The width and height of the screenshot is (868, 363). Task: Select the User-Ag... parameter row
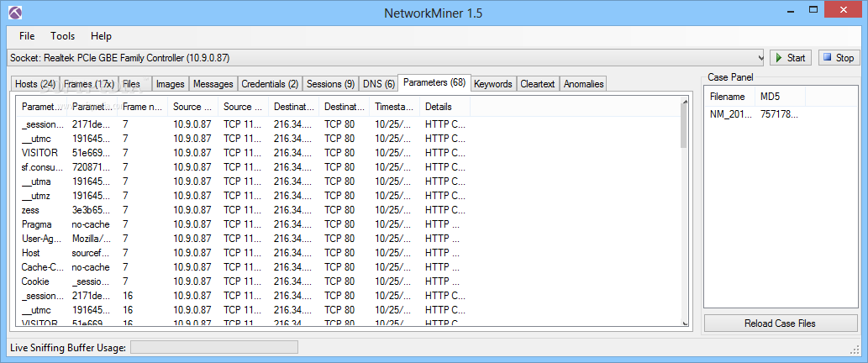point(243,239)
